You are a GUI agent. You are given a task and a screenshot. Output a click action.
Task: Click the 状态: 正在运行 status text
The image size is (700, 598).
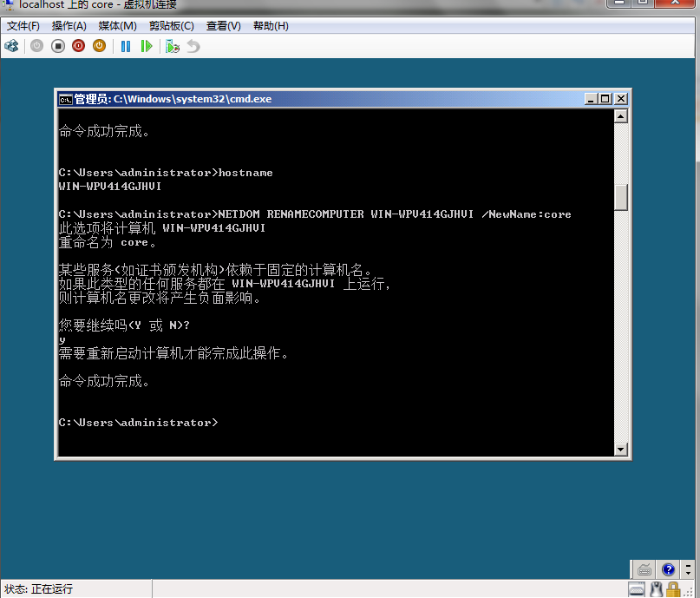click(38, 589)
